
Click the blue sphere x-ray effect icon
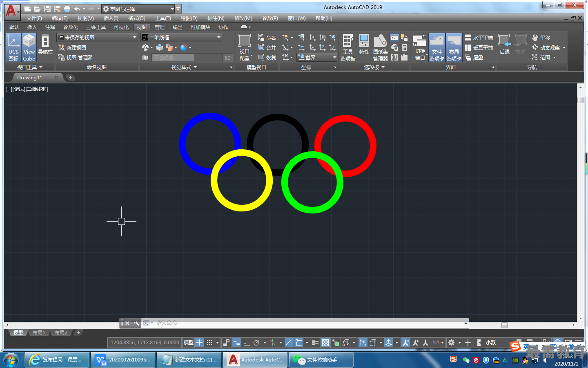pos(184,47)
